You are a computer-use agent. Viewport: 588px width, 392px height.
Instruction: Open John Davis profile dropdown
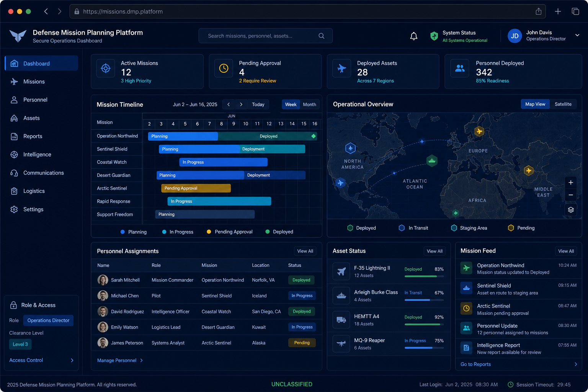pos(577,35)
